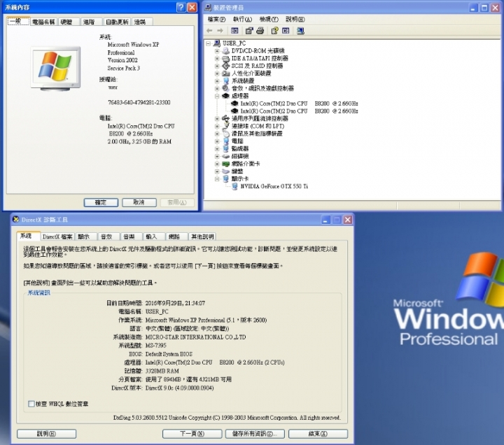
Task: Expand the 鍵盤 node
Action: point(217,171)
